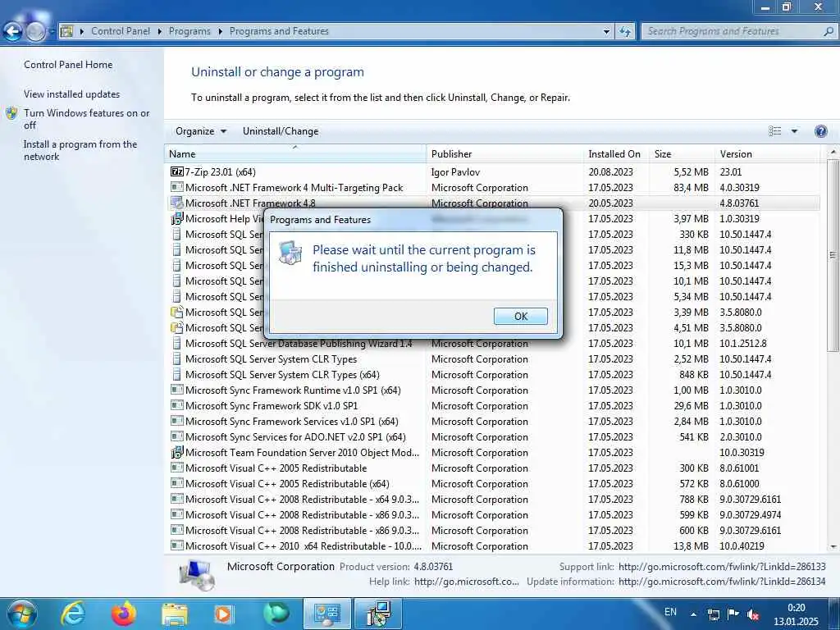
Task: Select Microsoft Sync Framework Runtime v1.0 SP1 (x64) icon
Action: 177,390
